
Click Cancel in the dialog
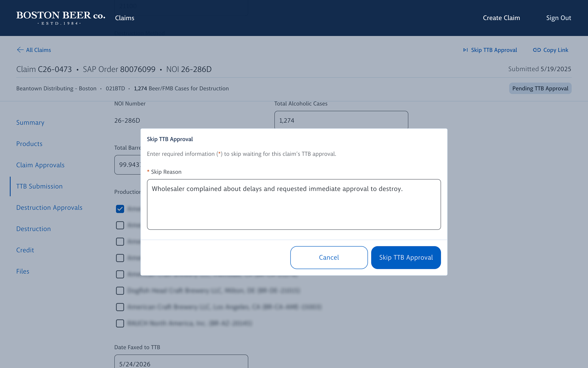(x=329, y=257)
